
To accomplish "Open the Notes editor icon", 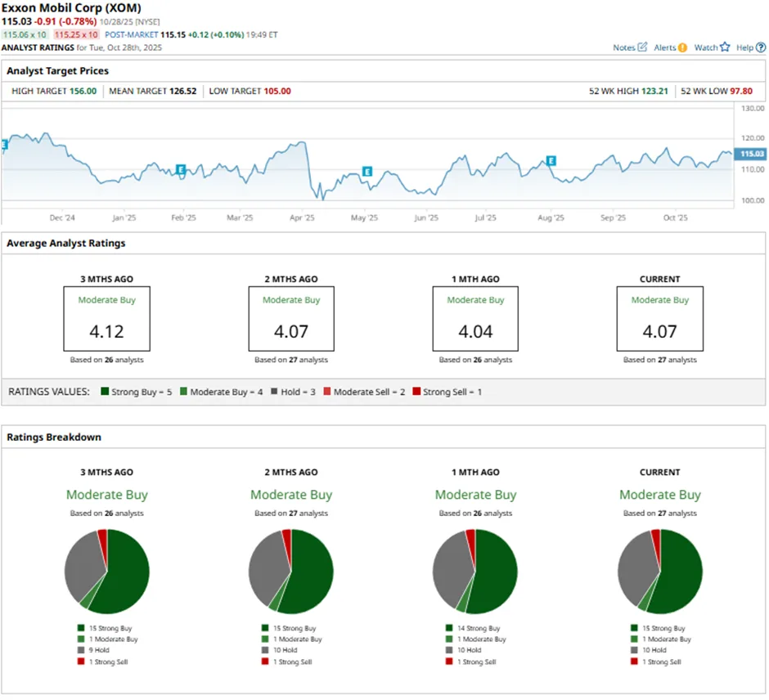I will (x=643, y=47).
